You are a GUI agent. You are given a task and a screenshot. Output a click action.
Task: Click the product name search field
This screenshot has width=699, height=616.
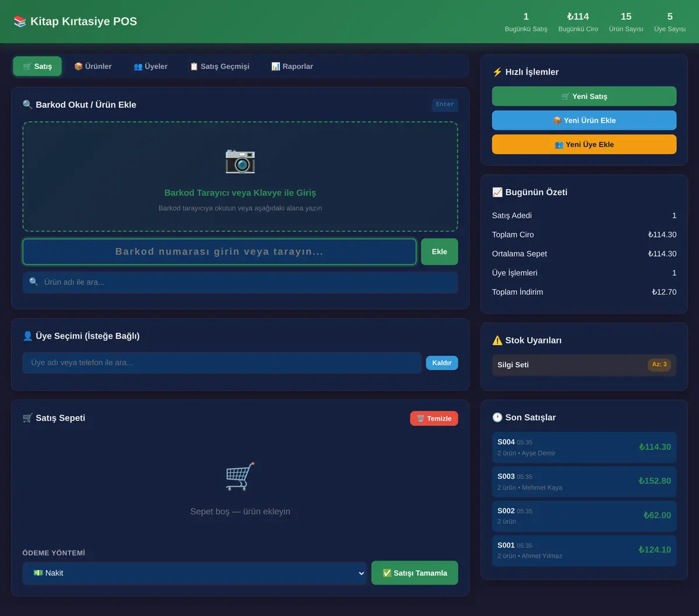pos(240,282)
